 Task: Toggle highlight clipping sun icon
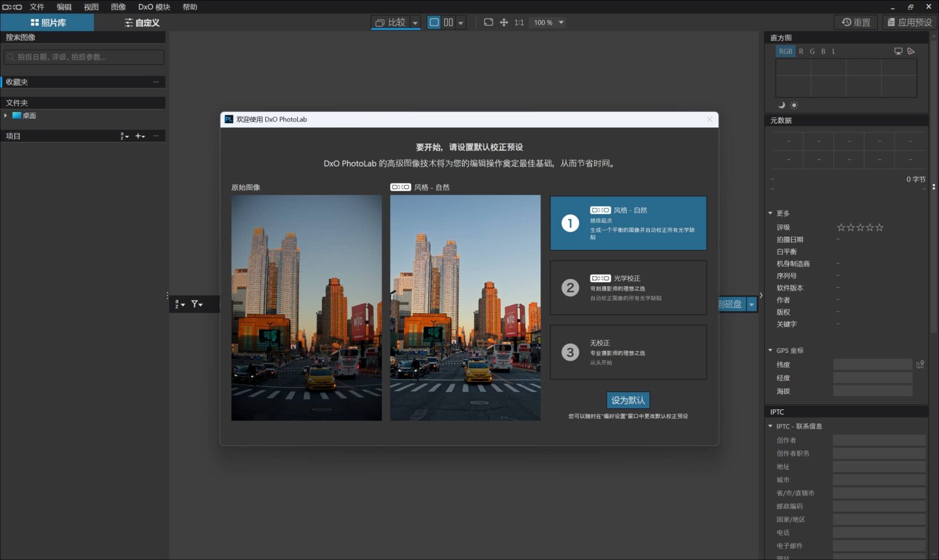click(794, 105)
